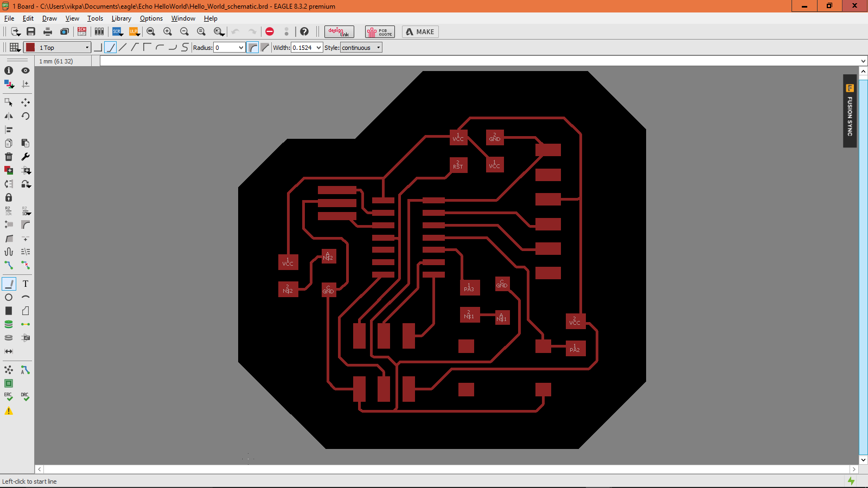Screen dimensions: 868x488
Task: Select the Group selection tool
Action: (x=9, y=102)
